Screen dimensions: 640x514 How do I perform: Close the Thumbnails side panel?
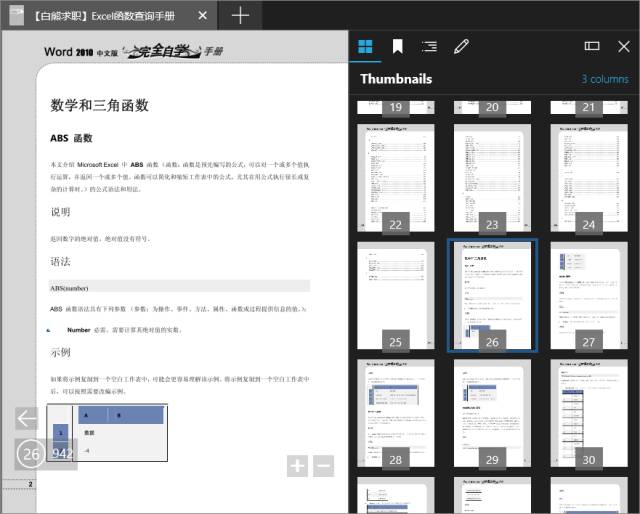click(624, 47)
